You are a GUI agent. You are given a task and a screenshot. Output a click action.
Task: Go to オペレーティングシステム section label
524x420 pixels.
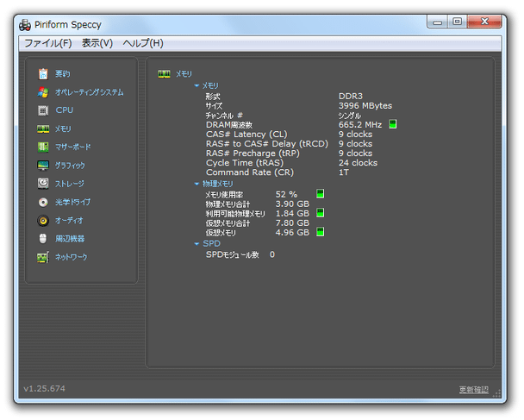[90, 92]
